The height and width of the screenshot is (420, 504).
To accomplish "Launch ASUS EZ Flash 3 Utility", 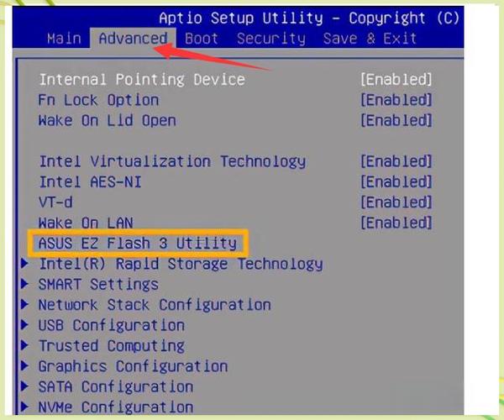I will 138,244.
